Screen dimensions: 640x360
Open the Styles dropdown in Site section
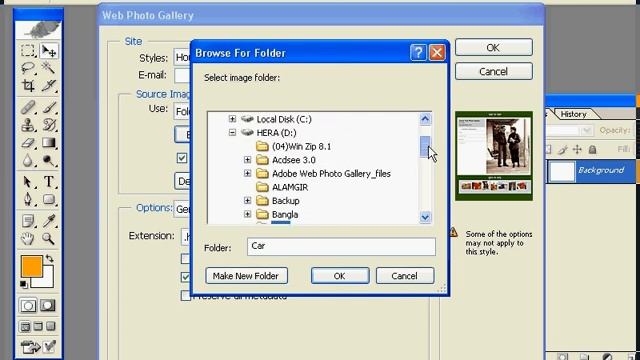tap(182, 58)
